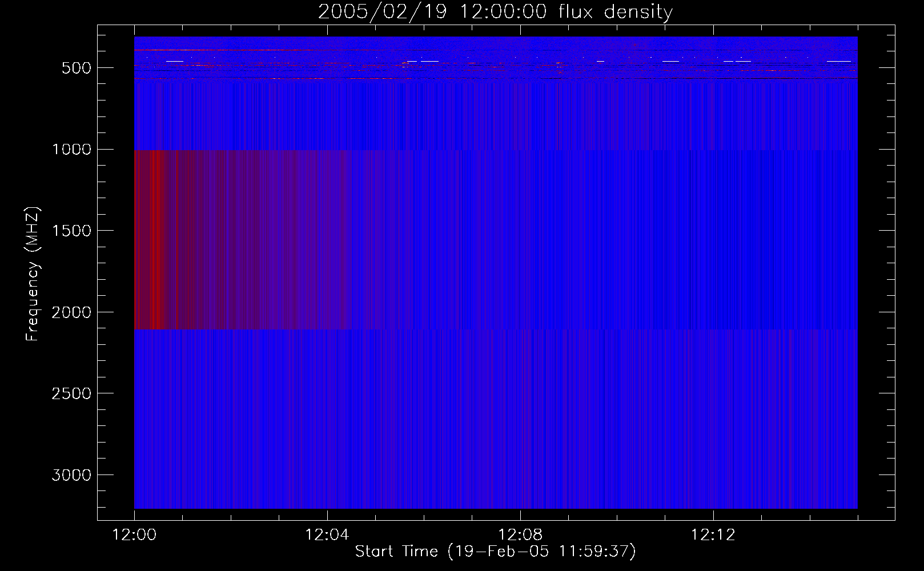Click the 'Start Time (19-Feb-05 11:59:37)' label
Image resolution: width=924 pixels, height=571 pixels.
click(x=495, y=551)
